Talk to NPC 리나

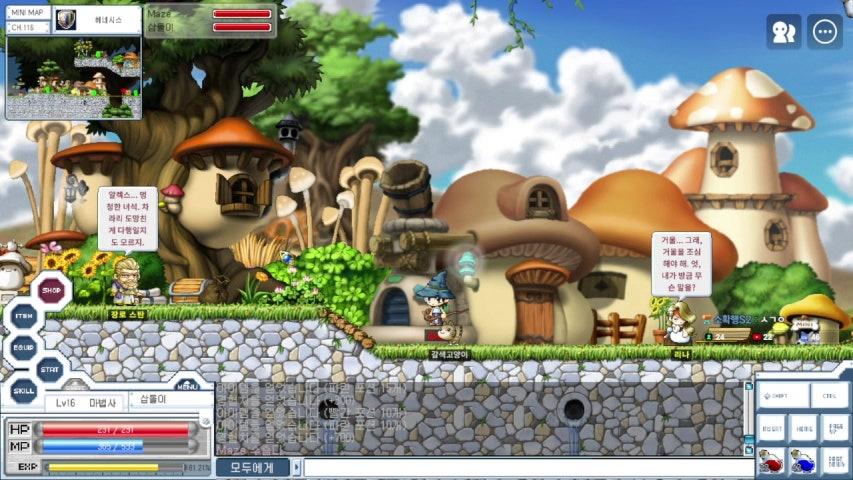point(679,323)
